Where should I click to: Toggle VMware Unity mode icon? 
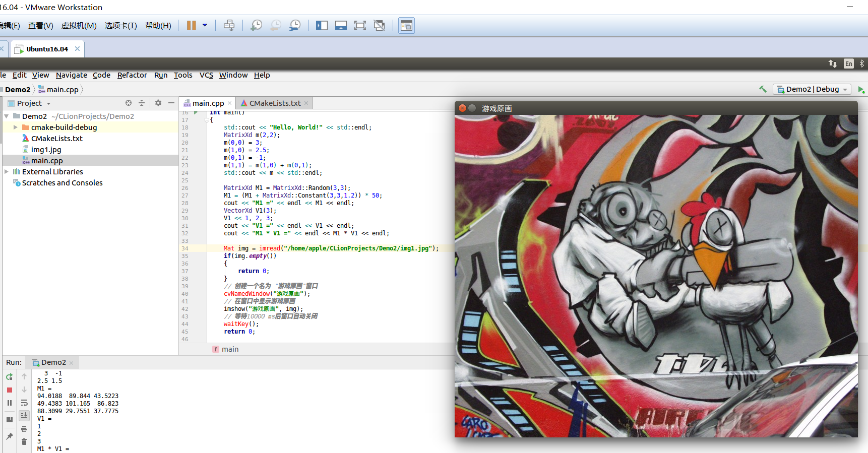379,25
